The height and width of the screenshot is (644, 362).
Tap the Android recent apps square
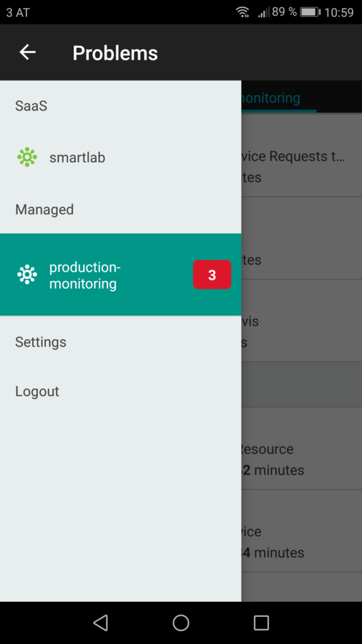261,623
